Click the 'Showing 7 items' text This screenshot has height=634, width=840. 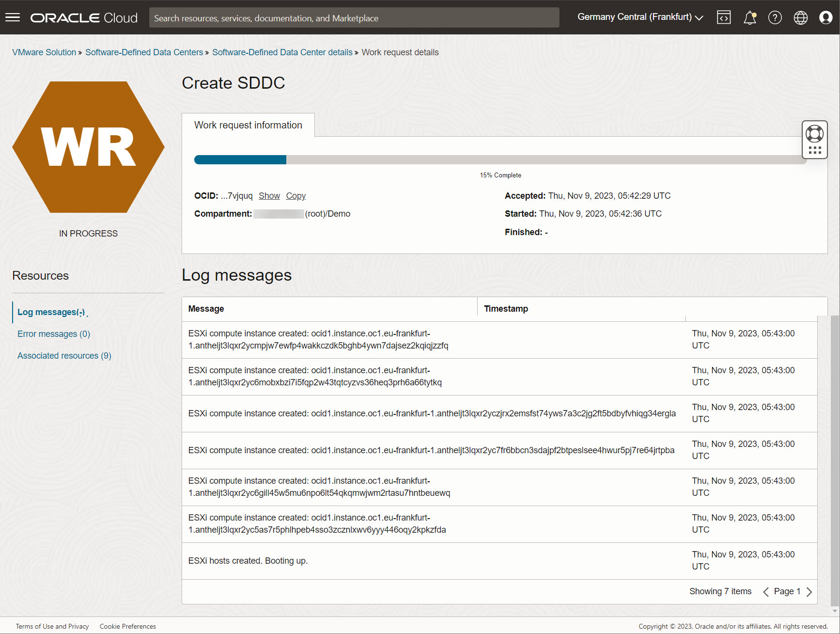pos(720,591)
